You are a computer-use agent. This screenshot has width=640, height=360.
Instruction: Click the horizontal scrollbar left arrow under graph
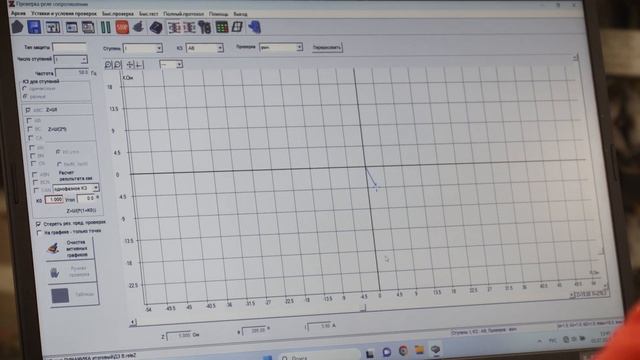pyautogui.click(x=133, y=322)
